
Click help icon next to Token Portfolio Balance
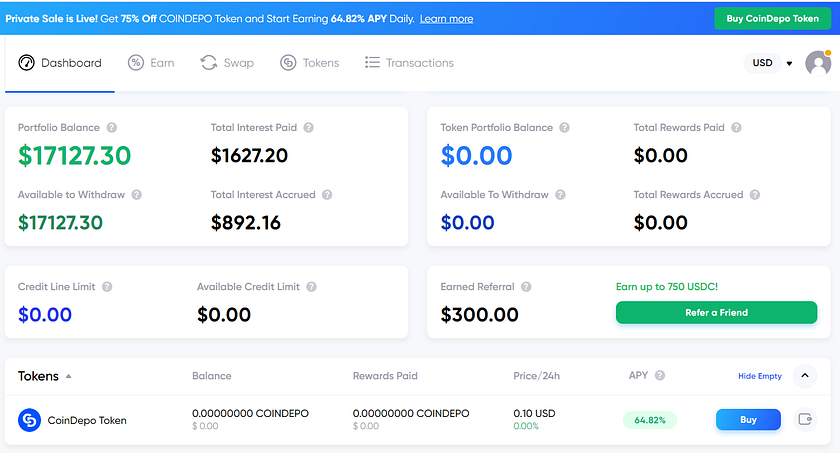[564, 127]
